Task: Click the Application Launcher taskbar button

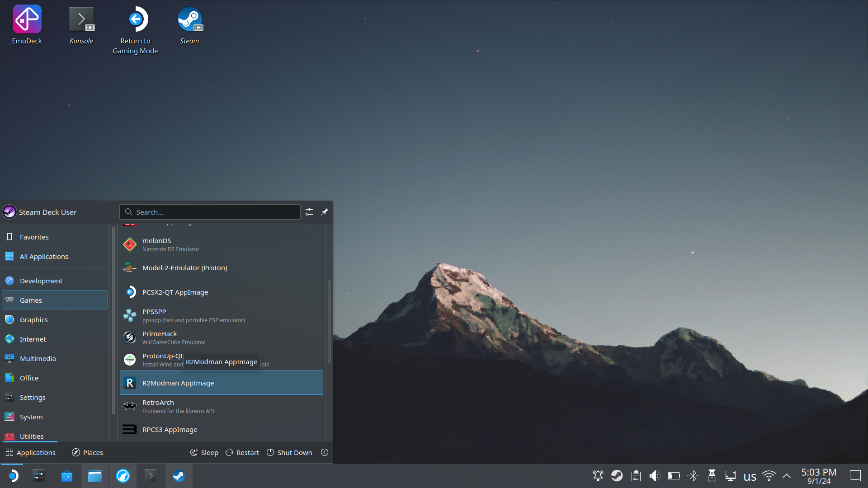Action: click(x=13, y=476)
